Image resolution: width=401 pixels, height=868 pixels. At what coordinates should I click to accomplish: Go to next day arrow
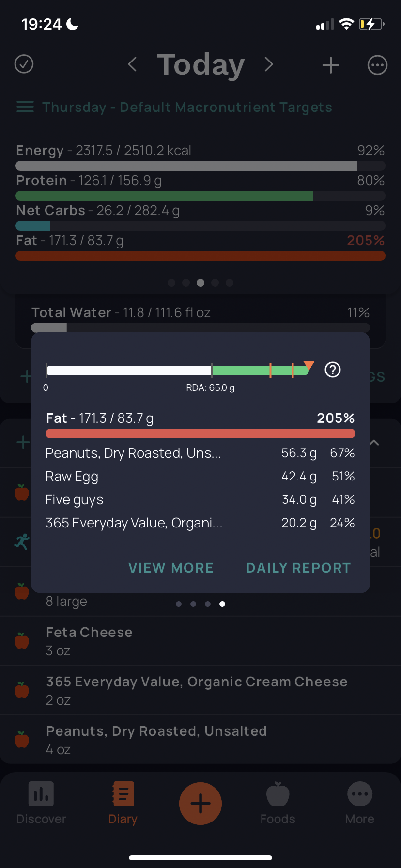(269, 64)
